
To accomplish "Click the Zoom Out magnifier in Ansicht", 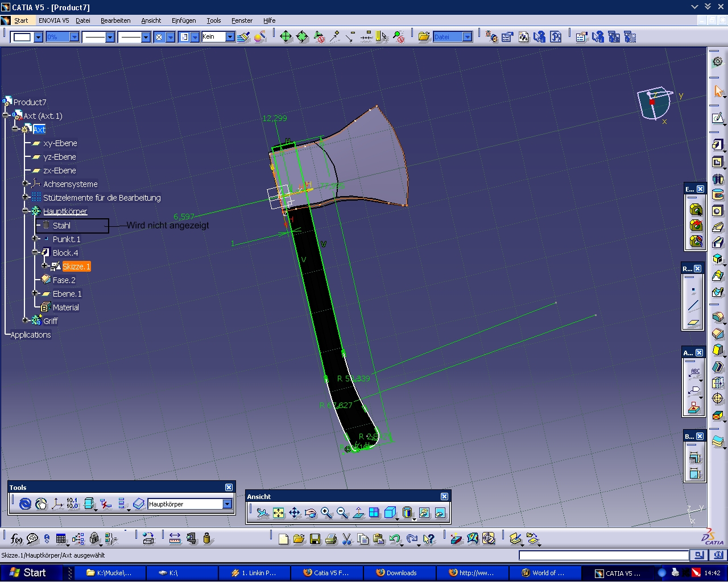I will coord(342,513).
